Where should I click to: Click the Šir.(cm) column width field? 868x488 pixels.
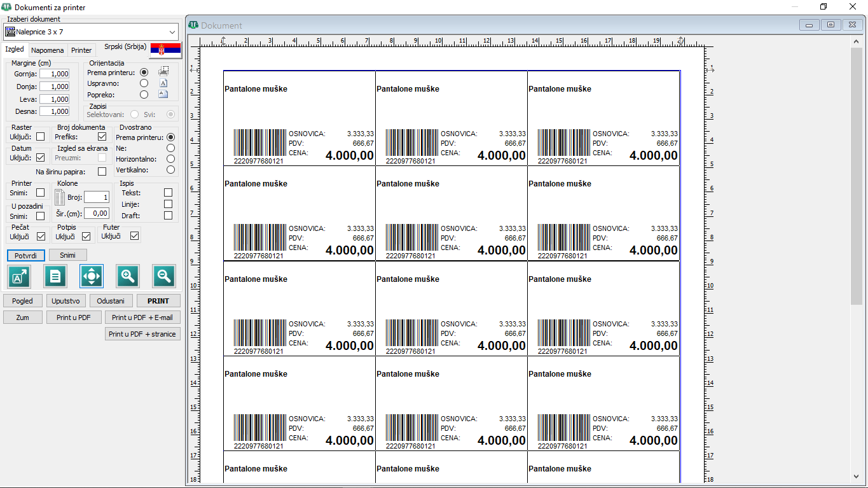(x=97, y=213)
